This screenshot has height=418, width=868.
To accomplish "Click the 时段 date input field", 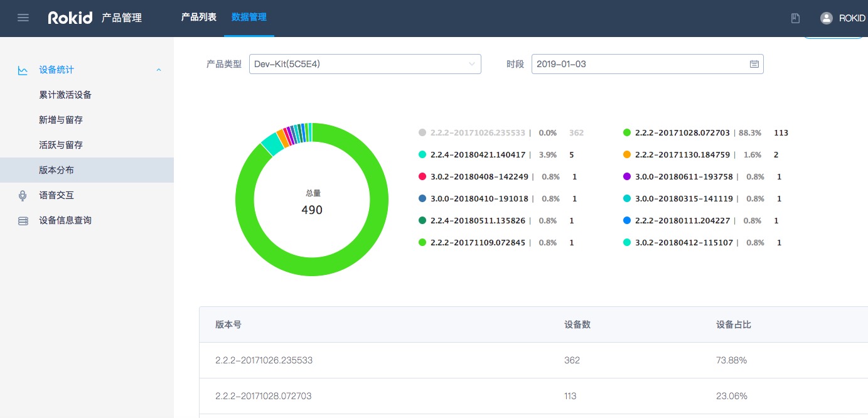I will [640, 64].
